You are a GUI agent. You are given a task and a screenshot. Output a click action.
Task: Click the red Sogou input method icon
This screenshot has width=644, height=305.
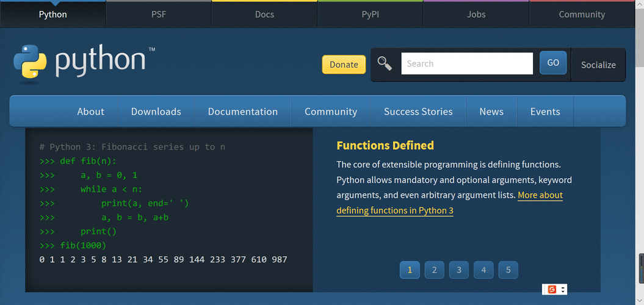[552, 289]
